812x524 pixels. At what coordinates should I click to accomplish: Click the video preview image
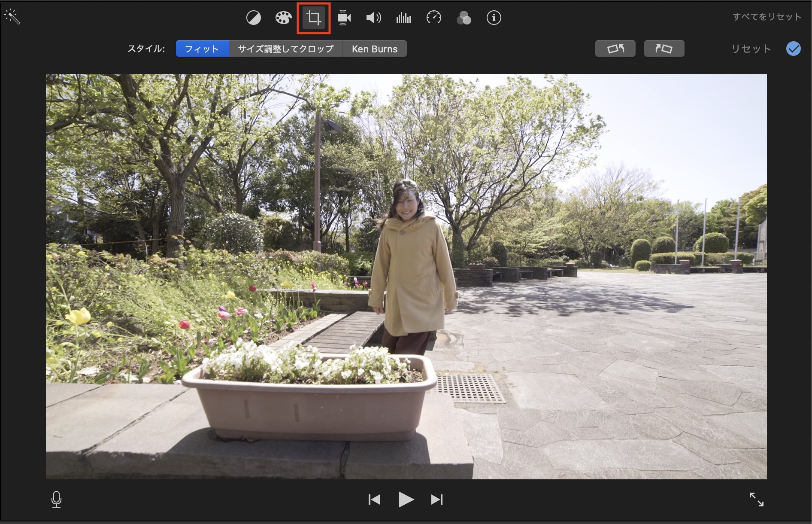point(406,277)
